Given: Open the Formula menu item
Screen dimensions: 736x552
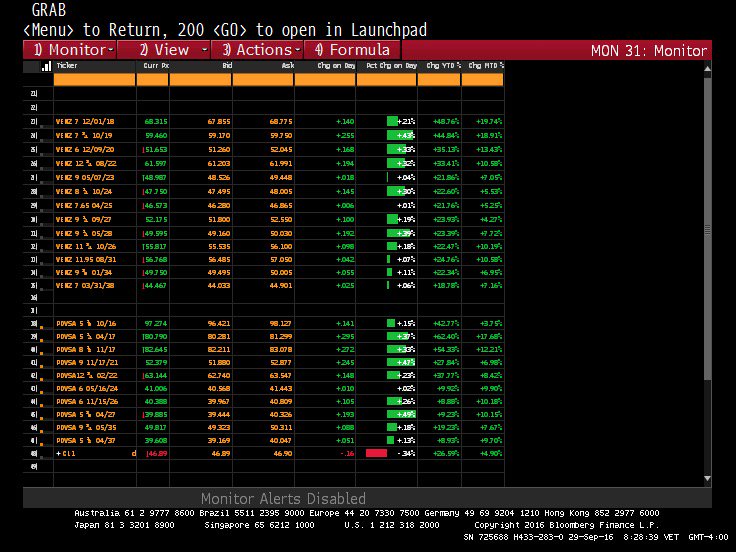Looking at the screenshot, I should [352, 50].
